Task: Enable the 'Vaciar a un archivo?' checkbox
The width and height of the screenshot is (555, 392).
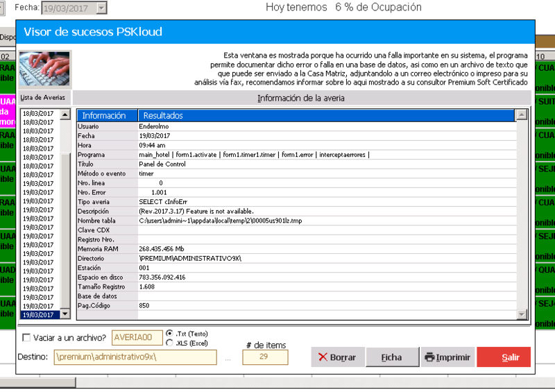Action: [26, 337]
